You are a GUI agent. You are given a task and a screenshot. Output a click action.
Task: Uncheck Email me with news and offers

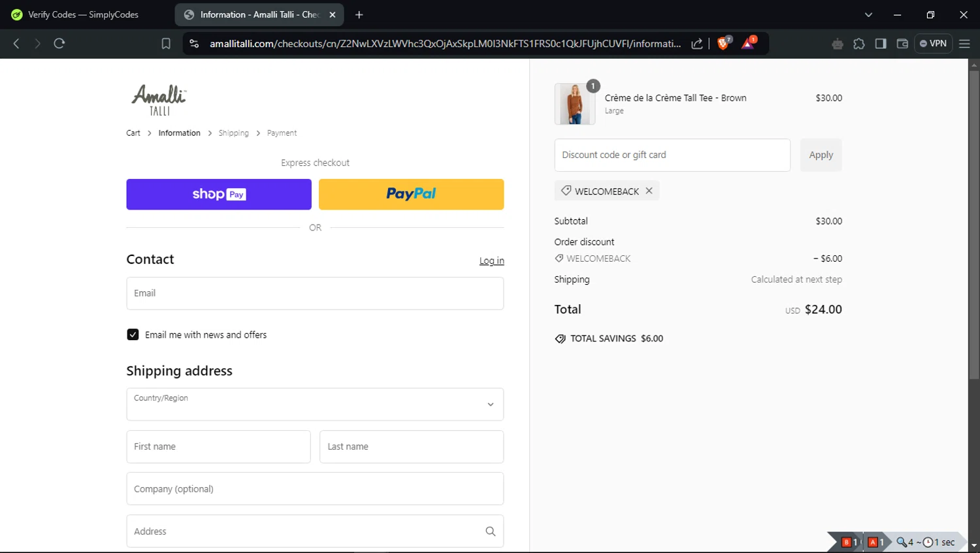tap(133, 334)
